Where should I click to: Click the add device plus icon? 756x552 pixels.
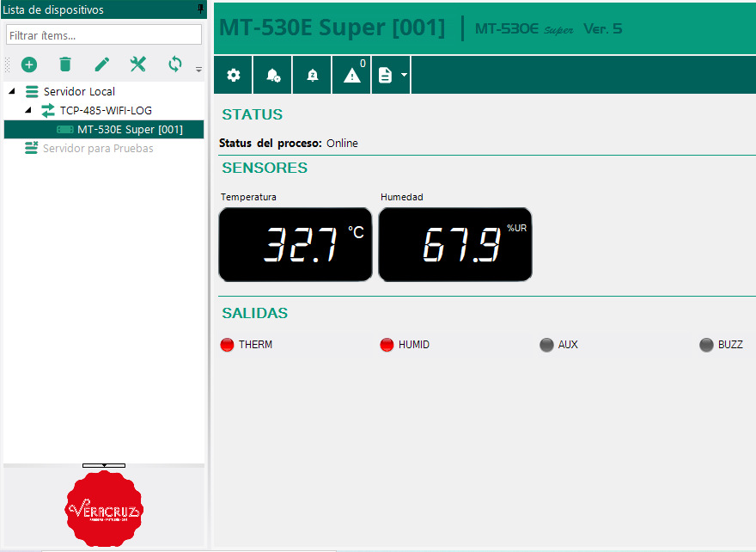point(29,64)
